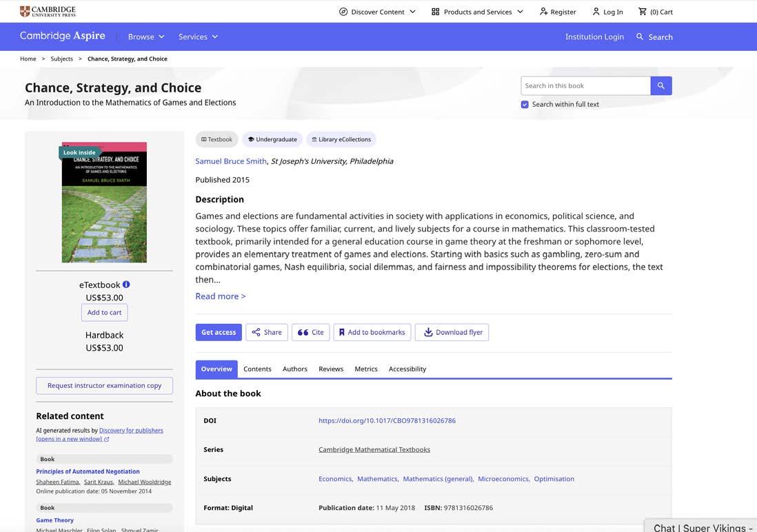Open author Samuel Bruce Smith link
Viewport: 757px width, 532px height.
231,161
